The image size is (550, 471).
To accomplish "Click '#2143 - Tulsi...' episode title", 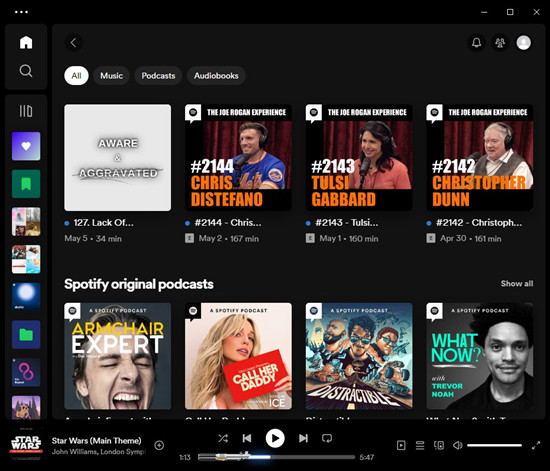I will [x=347, y=223].
